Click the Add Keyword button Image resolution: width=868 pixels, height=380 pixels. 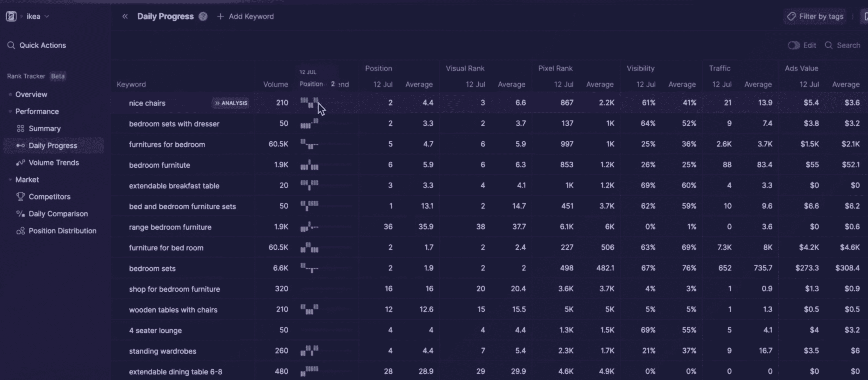click(x=246, y=16)
